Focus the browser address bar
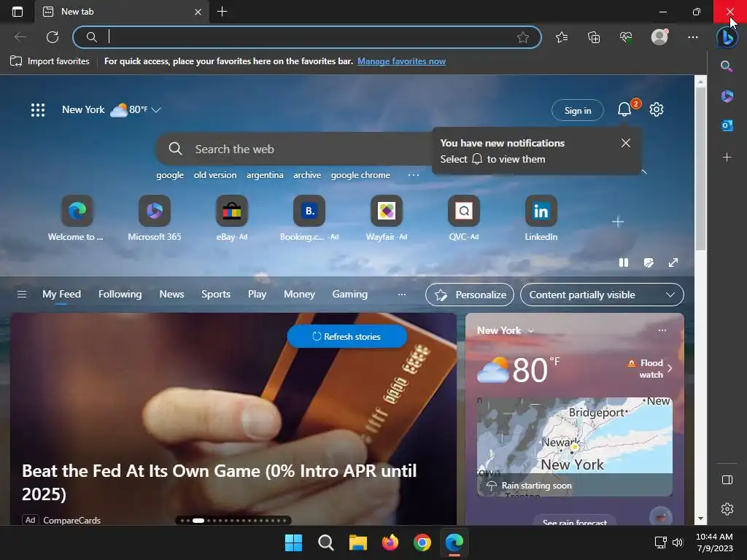The height and width of the screenshot is (560, 747). pyautogui.click(x=307, y=37)
